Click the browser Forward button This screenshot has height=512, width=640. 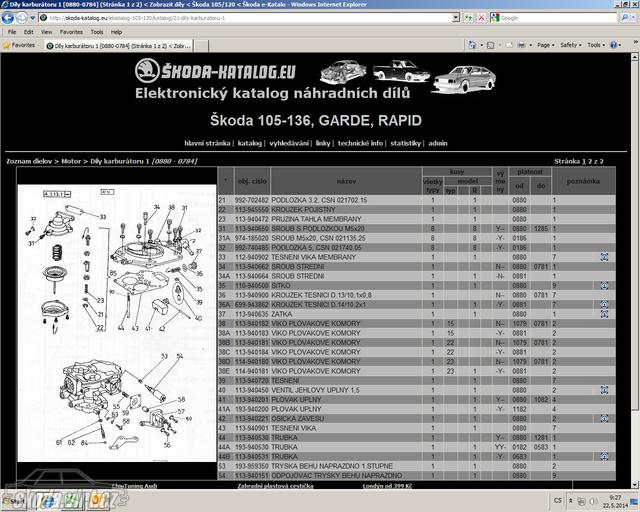pyautogui.click(x=22, y=18)
